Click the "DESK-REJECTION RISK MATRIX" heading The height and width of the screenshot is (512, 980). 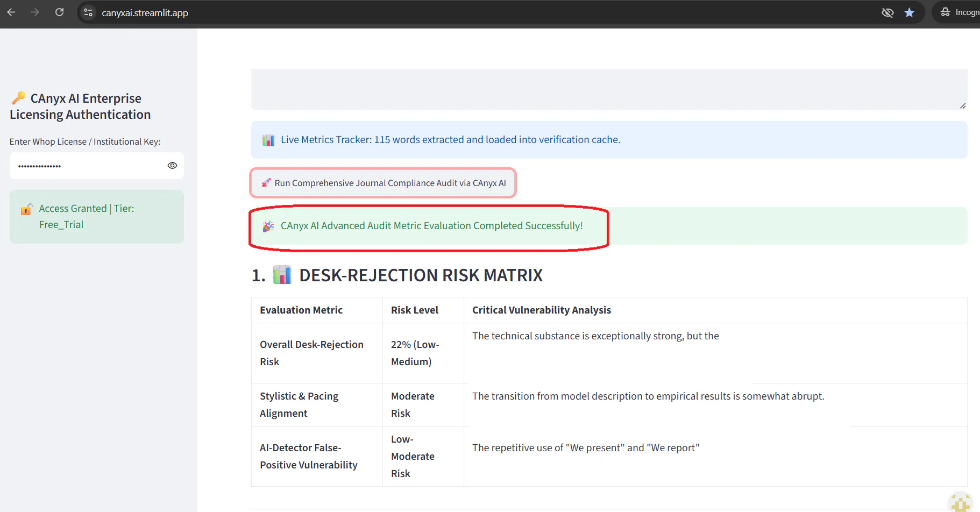point(421,275)
